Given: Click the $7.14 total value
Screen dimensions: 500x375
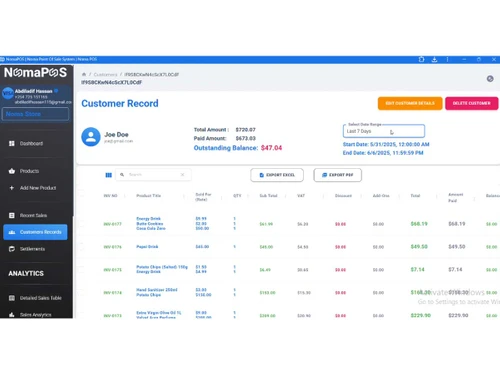Looking at the screenshot, I should (417, 269).
